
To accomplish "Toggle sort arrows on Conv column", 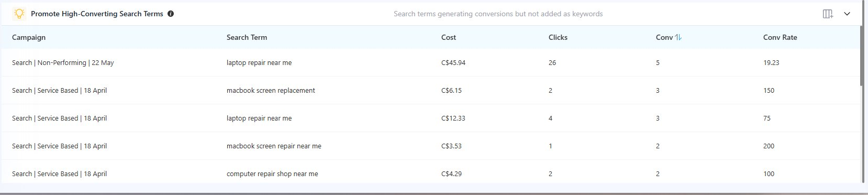I will click(x=678, y=37).
